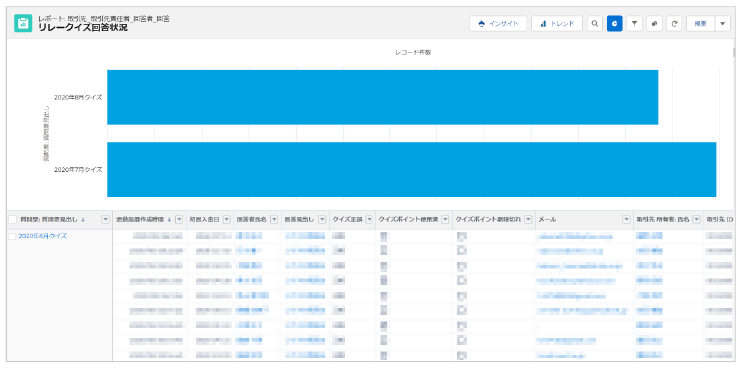740x368 pixels.
Task: Open the collaboration feed icon
Action: 654,23
